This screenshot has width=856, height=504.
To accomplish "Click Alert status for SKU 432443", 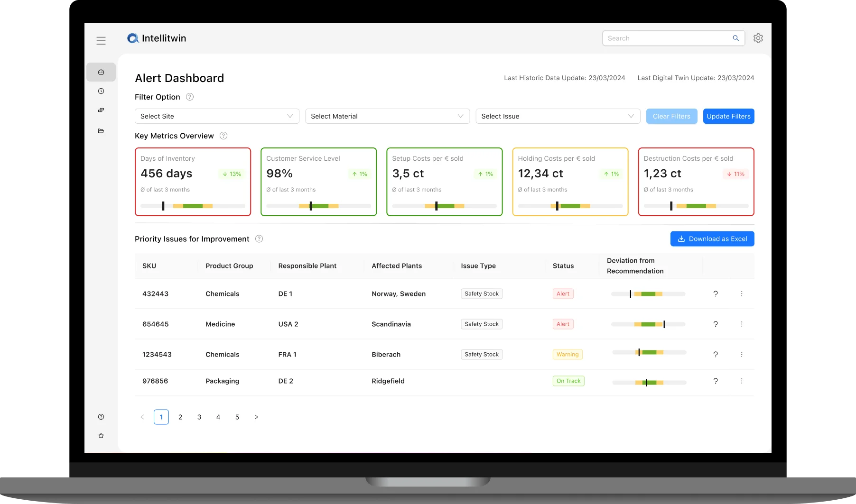I will pyautogui.click(x=563, y=294).
